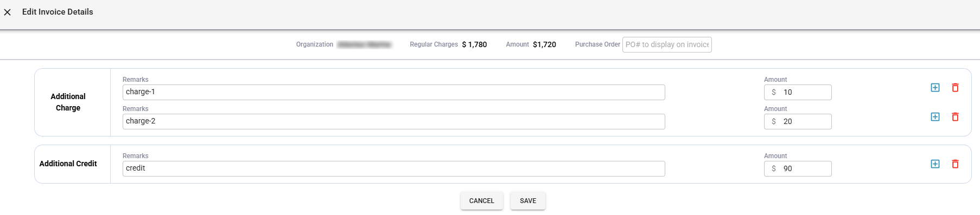
Task: Edit the amount field showing 10
Action: (x=798, y=92)
